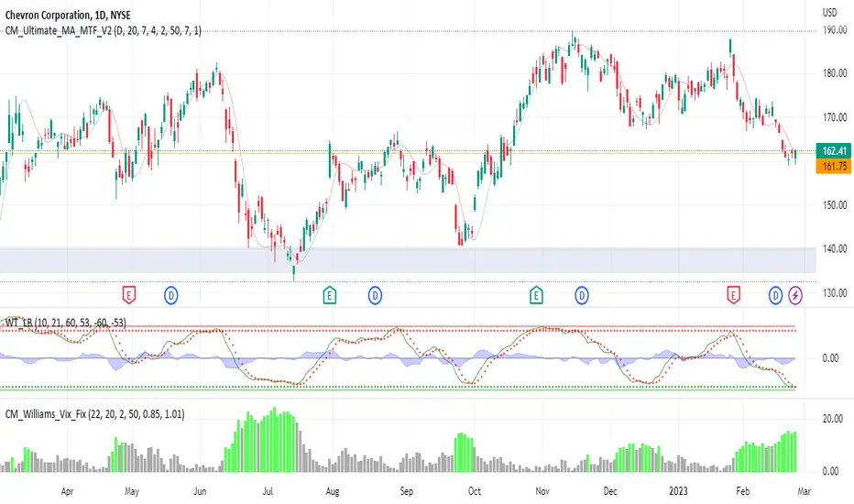Viewport: 854px width, 504px height.
Task: Select the CM_Ultimate_MA_MTF_V2 indicator label
Action: point(104,30)
